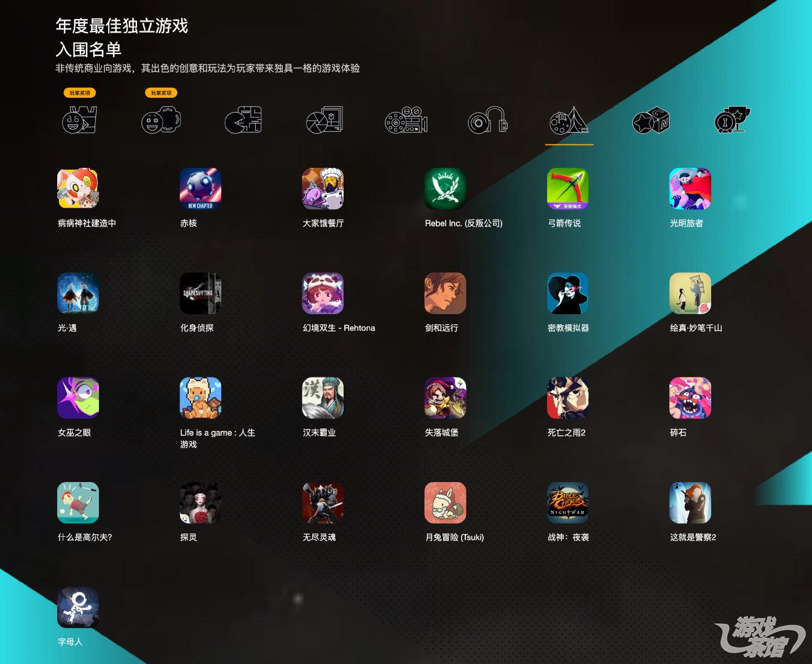This screenshot has height=664, width=812.
Task: Click the 幻境双生 - Rehtona title link
Action: point(339,328)
